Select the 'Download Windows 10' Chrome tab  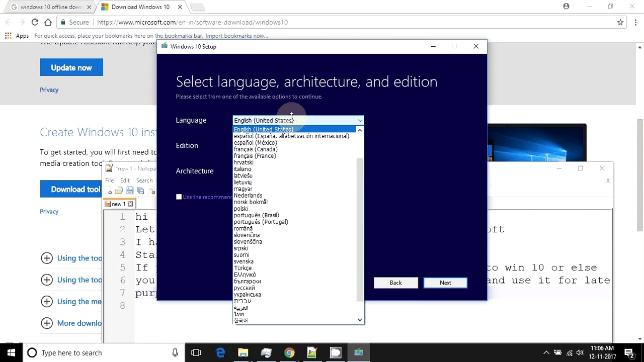coord(140,7)
